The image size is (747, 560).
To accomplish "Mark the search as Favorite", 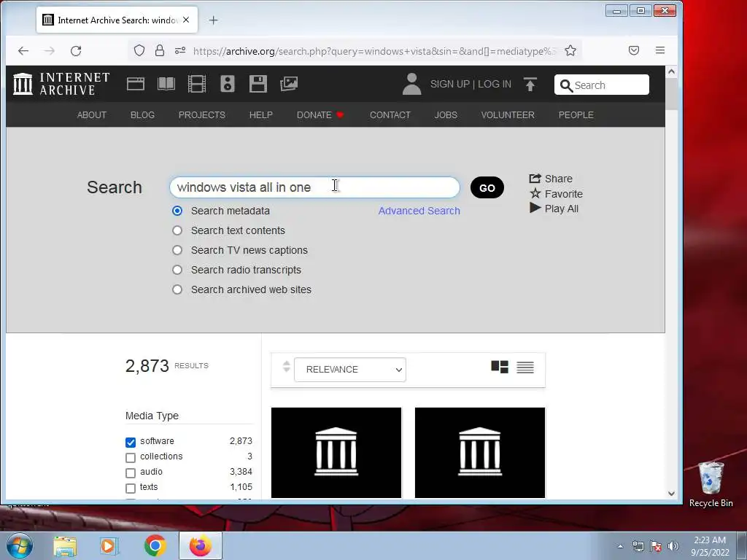I will click(556, 194).
